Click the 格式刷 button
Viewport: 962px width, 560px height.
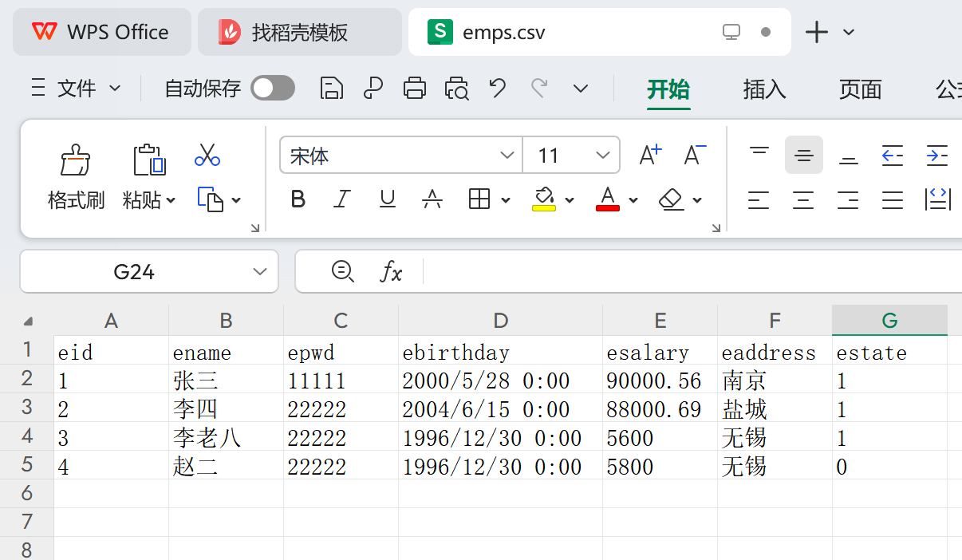point(75,175)
